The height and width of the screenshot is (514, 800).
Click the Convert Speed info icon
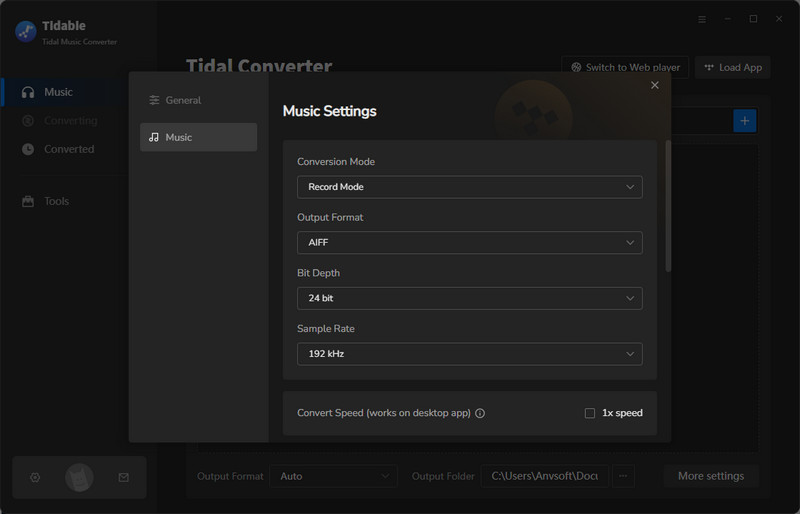pos(480,413)
